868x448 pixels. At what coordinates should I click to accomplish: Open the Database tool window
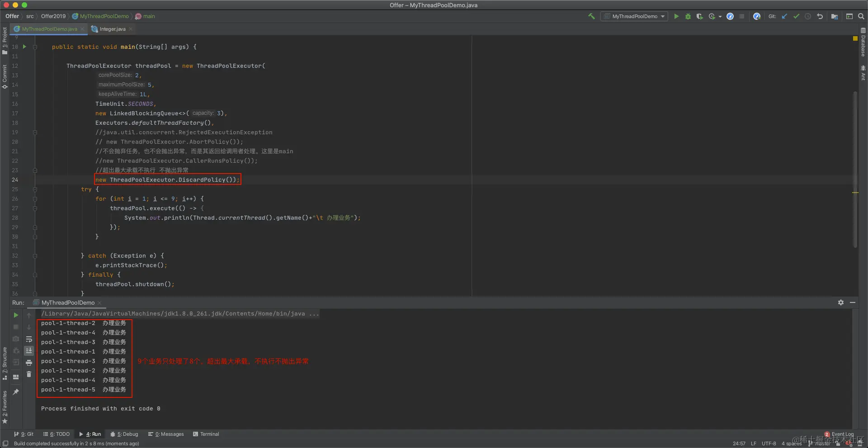863,42
